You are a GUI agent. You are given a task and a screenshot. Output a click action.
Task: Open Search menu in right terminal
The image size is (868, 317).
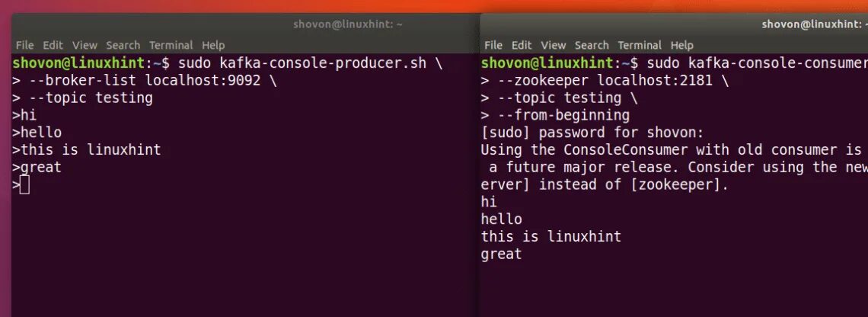click(592, 46)
